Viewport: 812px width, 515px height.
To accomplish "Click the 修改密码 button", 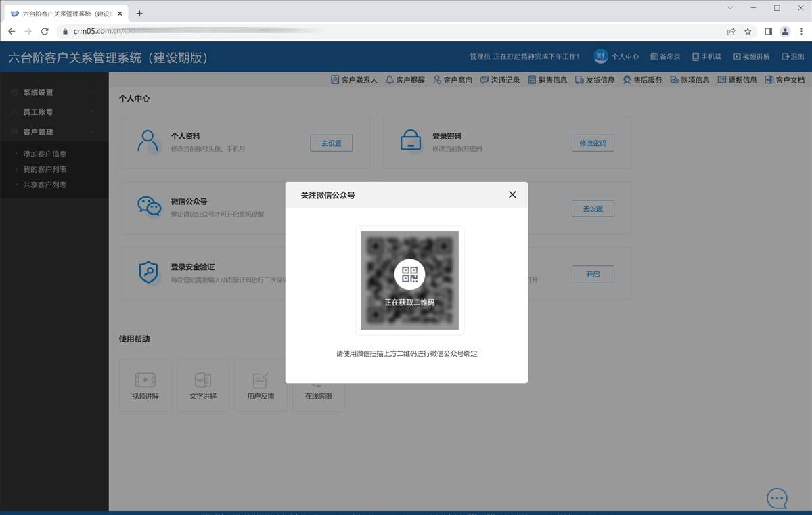I will 593,143.
